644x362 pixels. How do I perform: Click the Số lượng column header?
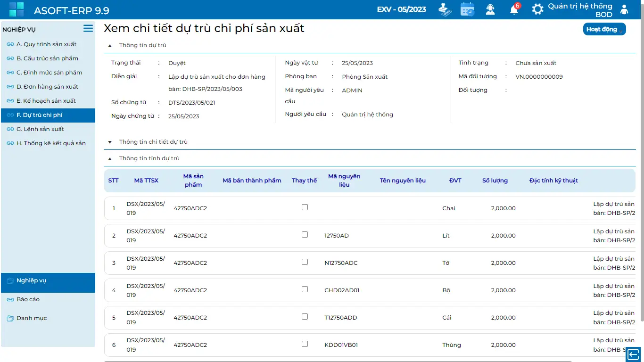coord(495,181)
